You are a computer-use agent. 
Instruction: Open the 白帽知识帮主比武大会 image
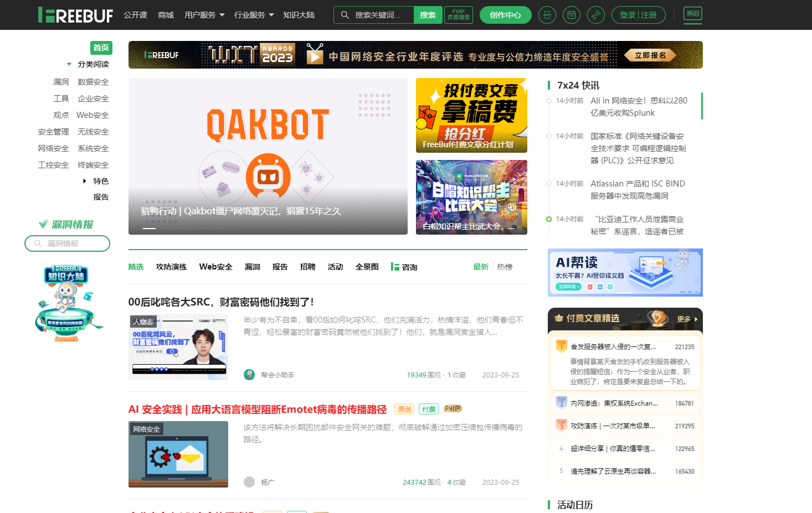click(471, 197)
